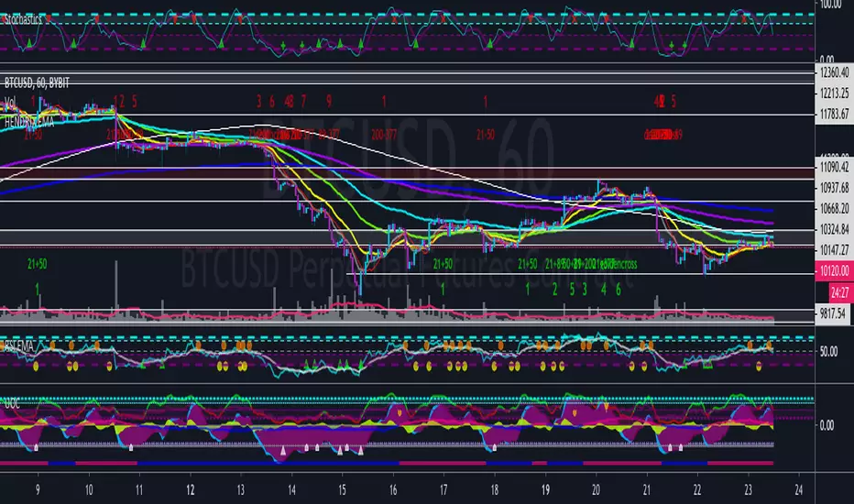Click date 12 on the time axis
The width and height of the screenshot is (854, 504).
point(190,490)
